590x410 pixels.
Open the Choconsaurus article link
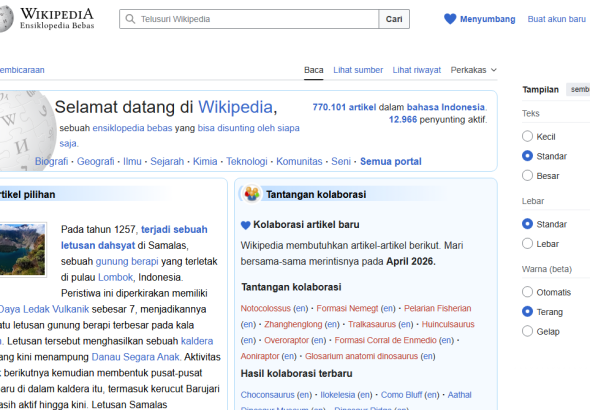[x=268, y=395]
